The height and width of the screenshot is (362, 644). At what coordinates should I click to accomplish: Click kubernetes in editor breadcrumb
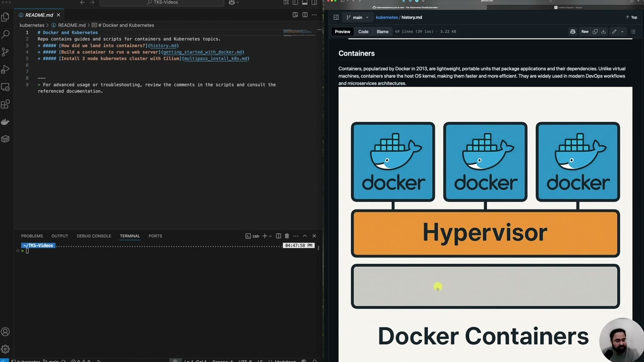[32, 25]
